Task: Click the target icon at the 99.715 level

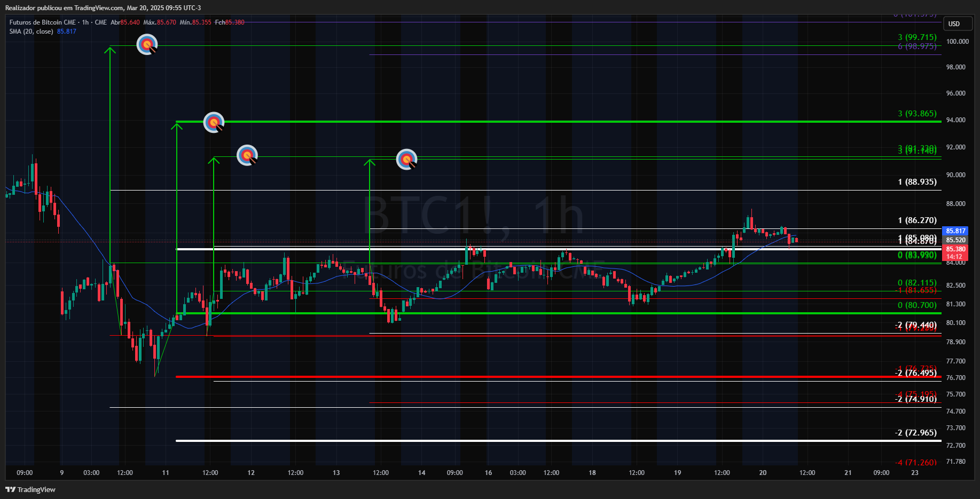Action: pos(147,45)
